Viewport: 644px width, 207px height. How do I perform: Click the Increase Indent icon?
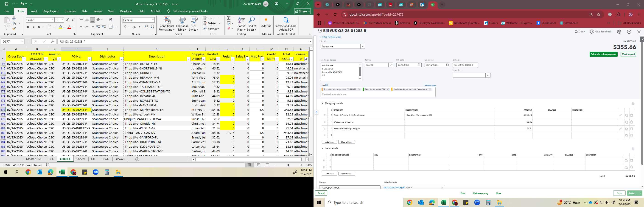click(x=104, y=27)
